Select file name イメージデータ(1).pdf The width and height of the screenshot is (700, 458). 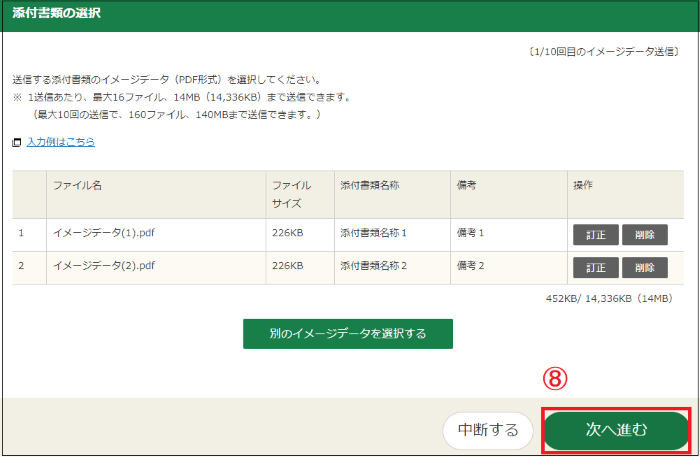pos(103,235)
